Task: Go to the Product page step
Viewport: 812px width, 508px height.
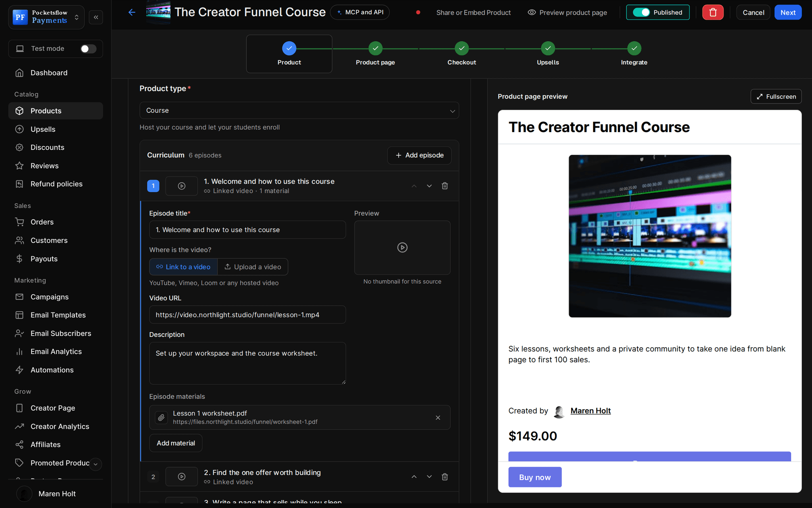Action: coord(375,54)
